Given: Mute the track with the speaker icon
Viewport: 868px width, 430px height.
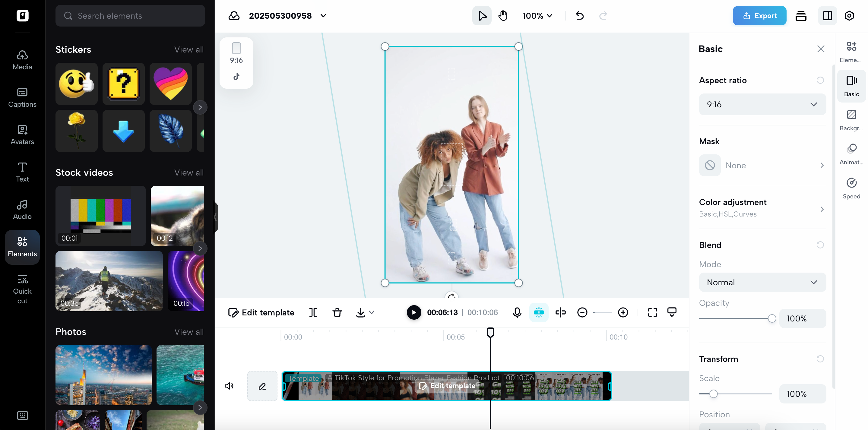Looking at the screenshot, I should pyautogui.click(x=229, y=386).
